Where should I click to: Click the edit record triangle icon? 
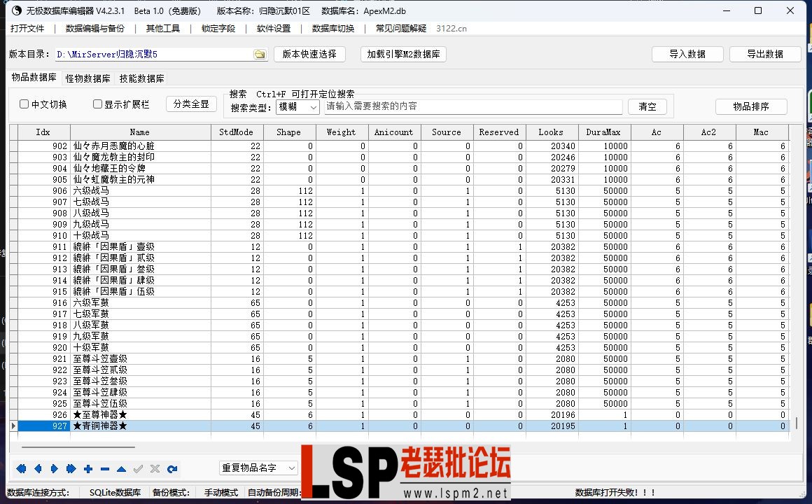tap(121, 469)
